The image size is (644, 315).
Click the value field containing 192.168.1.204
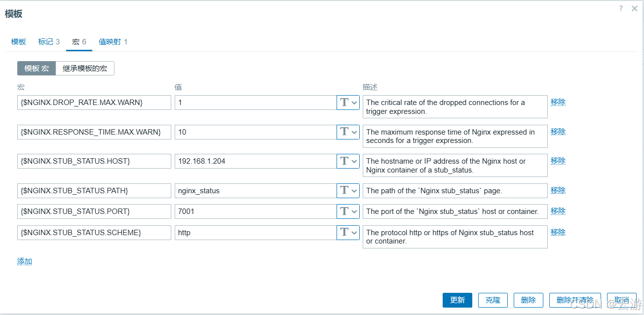click(256, 161)
